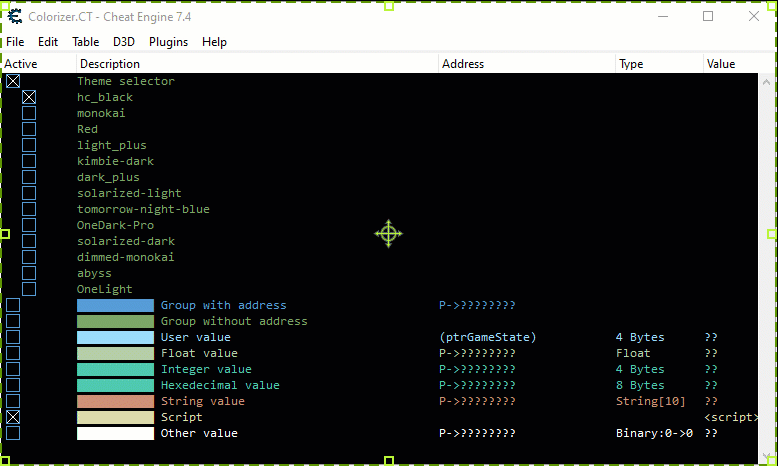Image resolution: width=778 pixels, height=466 pixels.
Task: Select the tomorrow-night-blue theme row
Action: (x=143, y=209)
